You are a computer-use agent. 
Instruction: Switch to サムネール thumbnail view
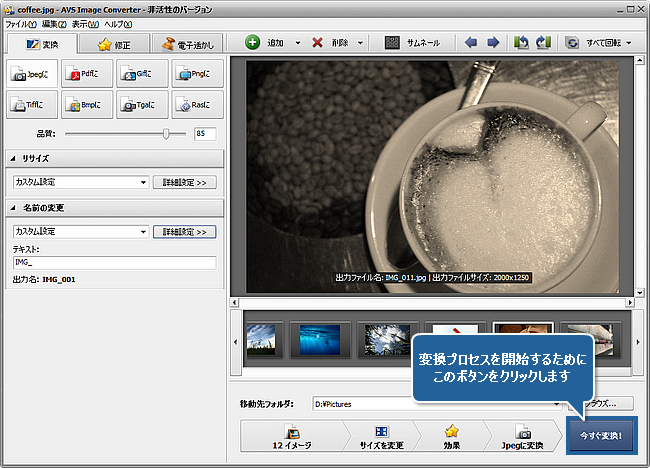413,43
